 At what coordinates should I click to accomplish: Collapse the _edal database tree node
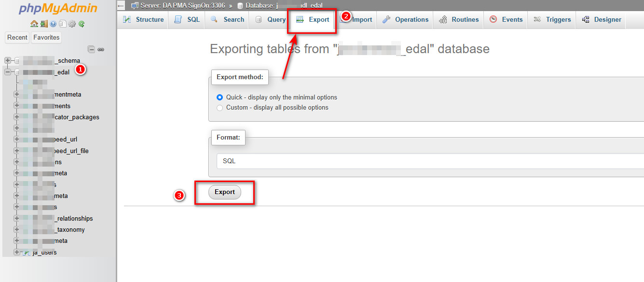[x=7, y=72]
